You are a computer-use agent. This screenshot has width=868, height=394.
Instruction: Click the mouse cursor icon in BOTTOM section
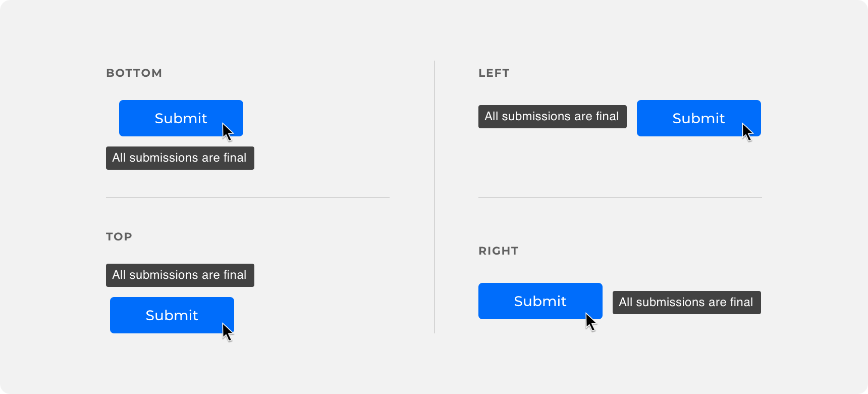[228, 132]
